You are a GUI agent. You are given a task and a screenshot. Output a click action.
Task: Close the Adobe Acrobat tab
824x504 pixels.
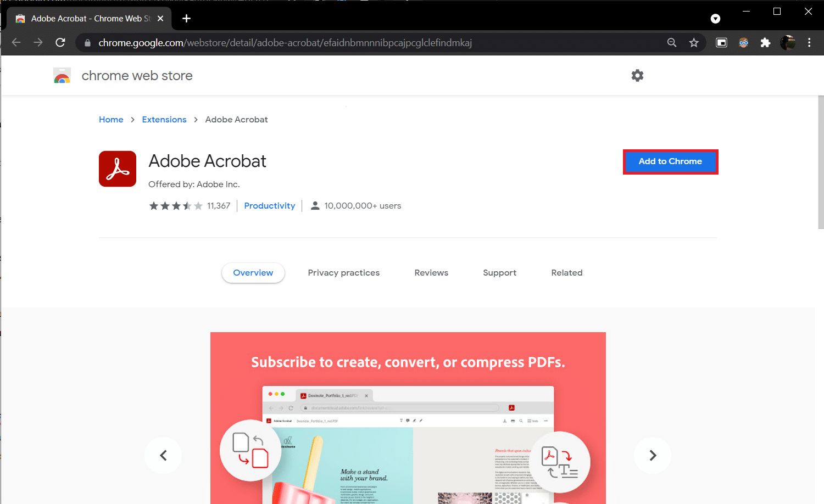160,19
